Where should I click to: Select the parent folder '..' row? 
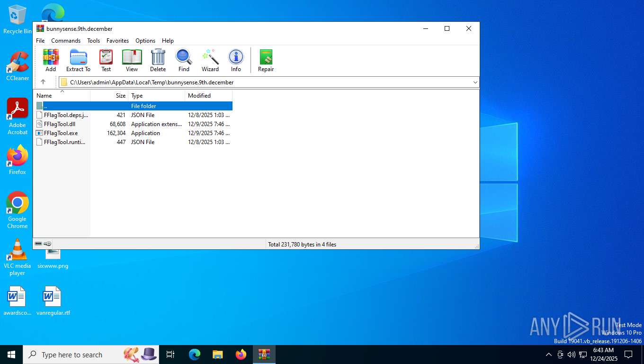click(x=133, y=106)
